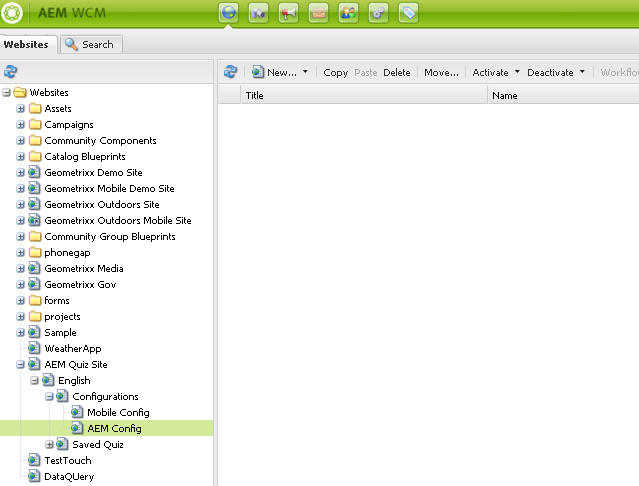The image size is (639, 486).
Task: Select the projects folder in tree
Action: [62, 317]
